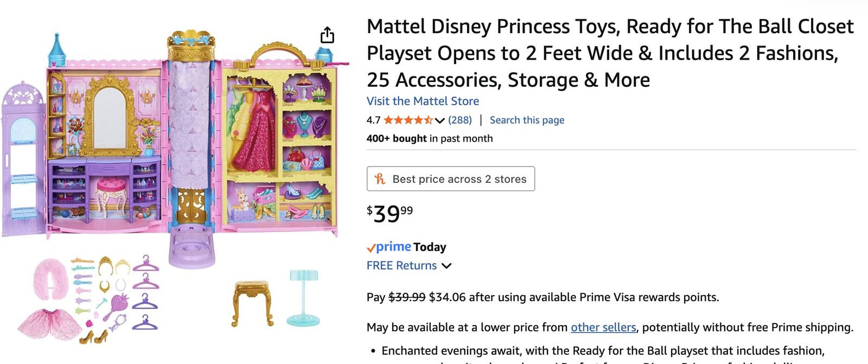Click the teal doll stand in image
Viewport: 868px width, 364px height.
[303, 297]
